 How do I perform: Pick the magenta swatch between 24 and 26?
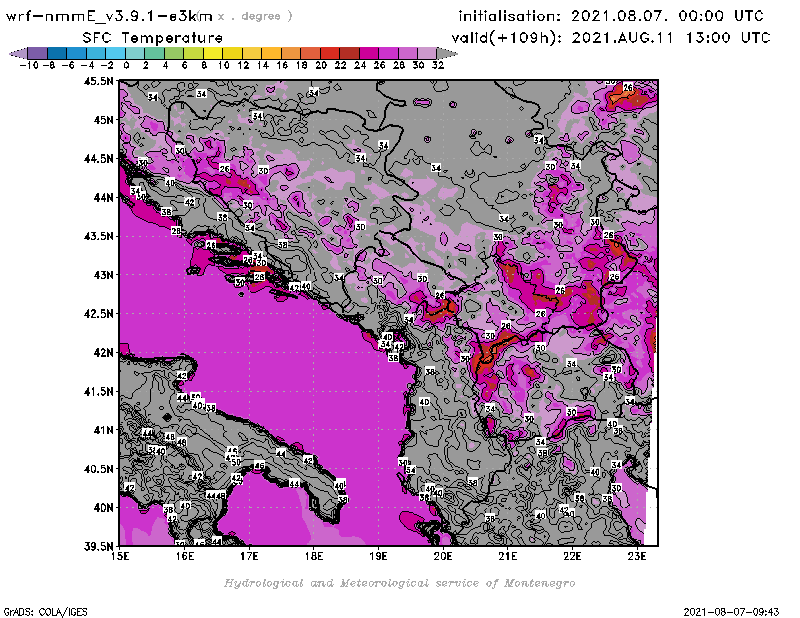(x=368, y=53)
